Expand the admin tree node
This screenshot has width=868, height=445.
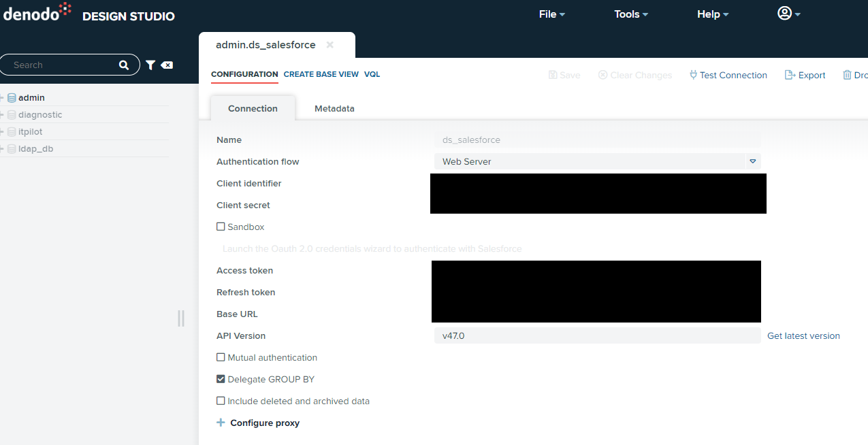tap(3, 98)
